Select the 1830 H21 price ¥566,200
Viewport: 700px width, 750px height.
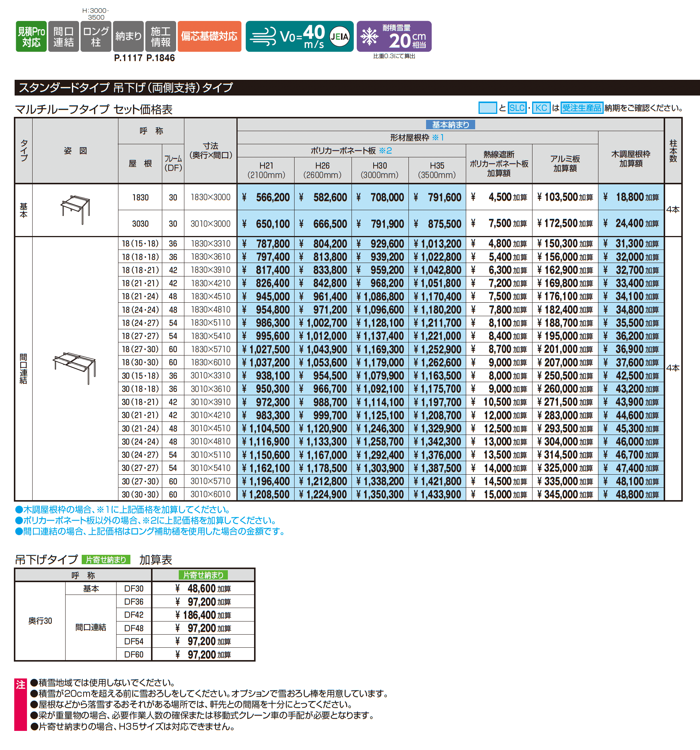[x=266, y=197]
